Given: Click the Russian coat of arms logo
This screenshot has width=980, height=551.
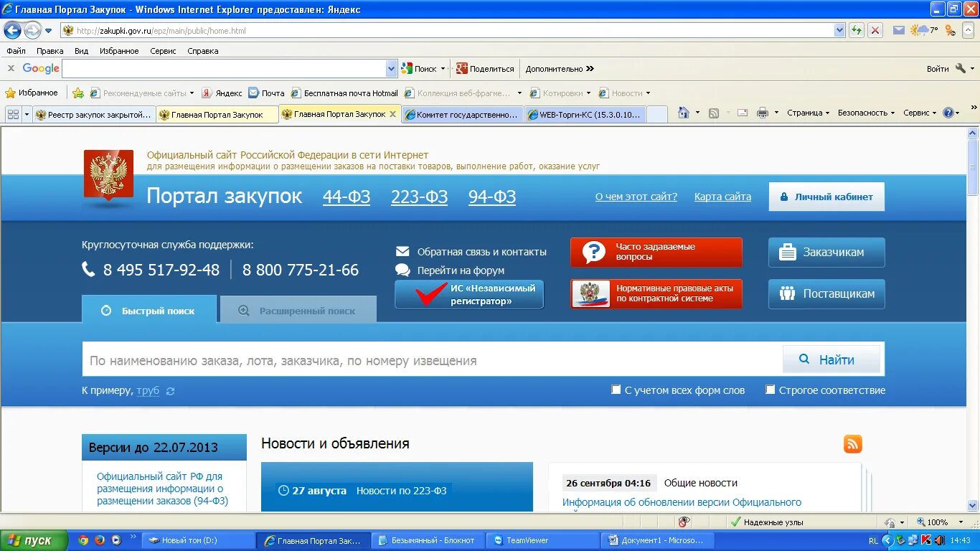Looking at the screenshot, I should (108, 174).
